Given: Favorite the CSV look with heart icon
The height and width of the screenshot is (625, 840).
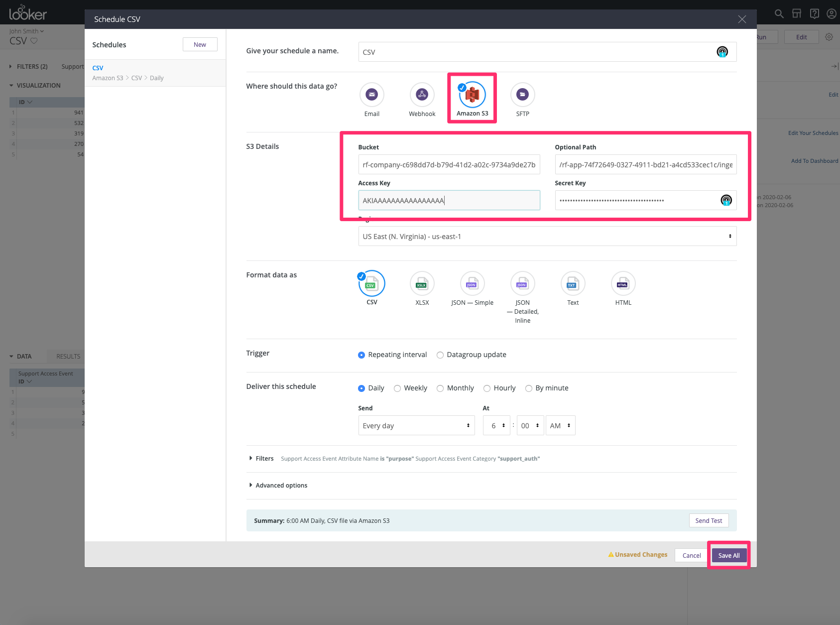Looking at the screenshot, I should 34,41.
